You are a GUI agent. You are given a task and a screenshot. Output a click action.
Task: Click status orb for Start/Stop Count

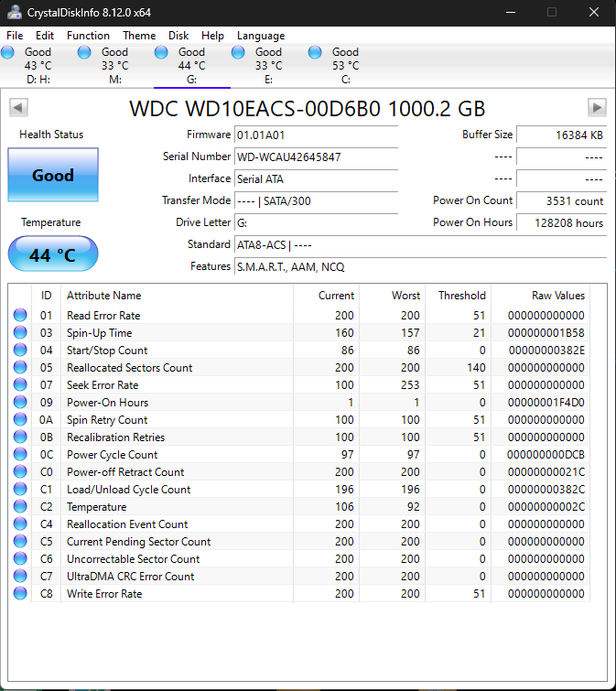[x=20, y=350]
